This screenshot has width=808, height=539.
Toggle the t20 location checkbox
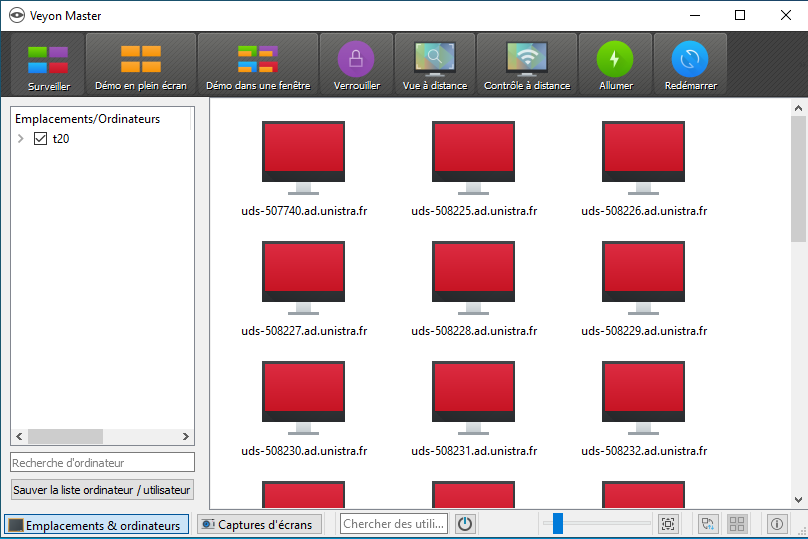click(x=41, y=139)
